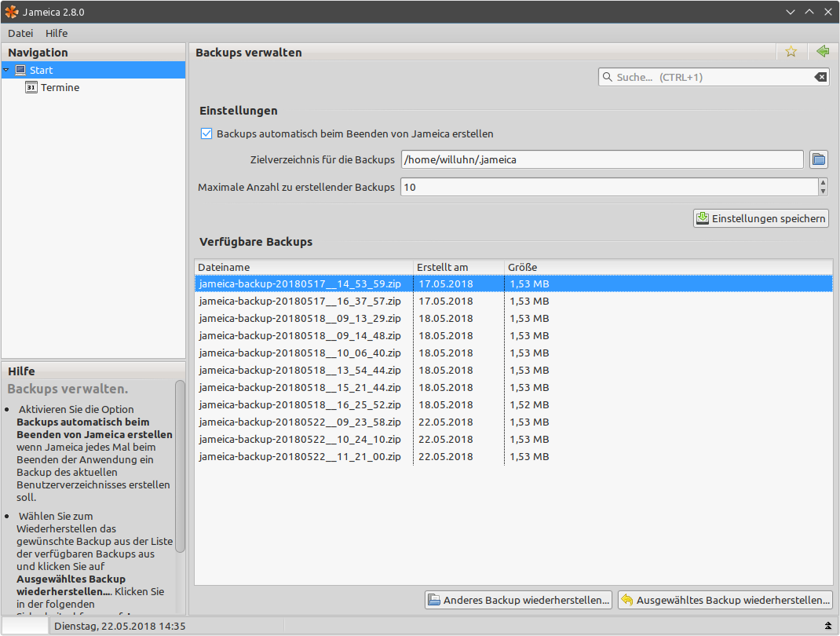Screen dimensions: 840x636
Task: Open the Hilfe menu
Action: click(57, 33)
